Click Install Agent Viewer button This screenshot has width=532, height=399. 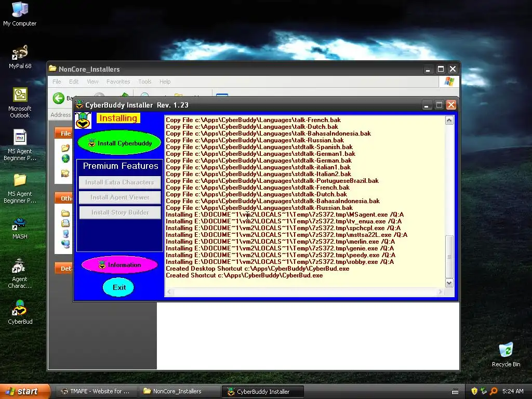tap(119, 197)
